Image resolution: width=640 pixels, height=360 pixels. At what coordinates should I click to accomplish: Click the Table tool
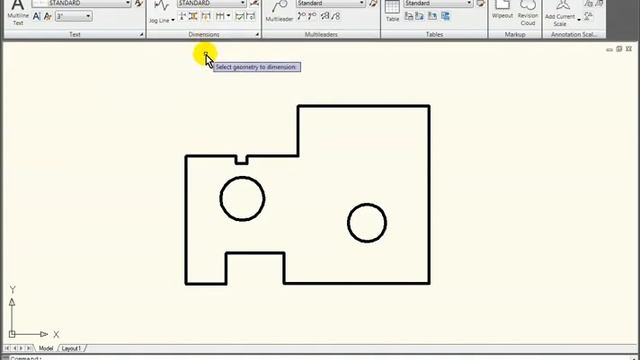tap(392, 11)
